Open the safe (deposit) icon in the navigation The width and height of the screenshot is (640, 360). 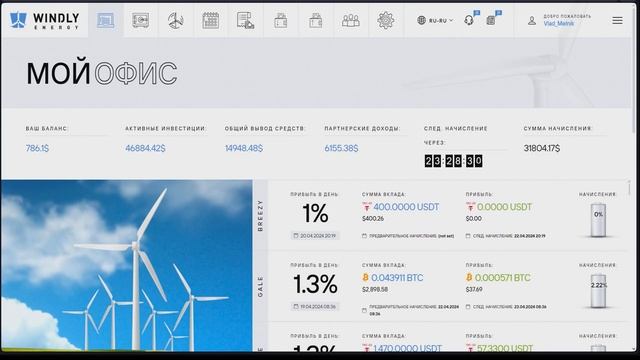click(x=140, y=20)
